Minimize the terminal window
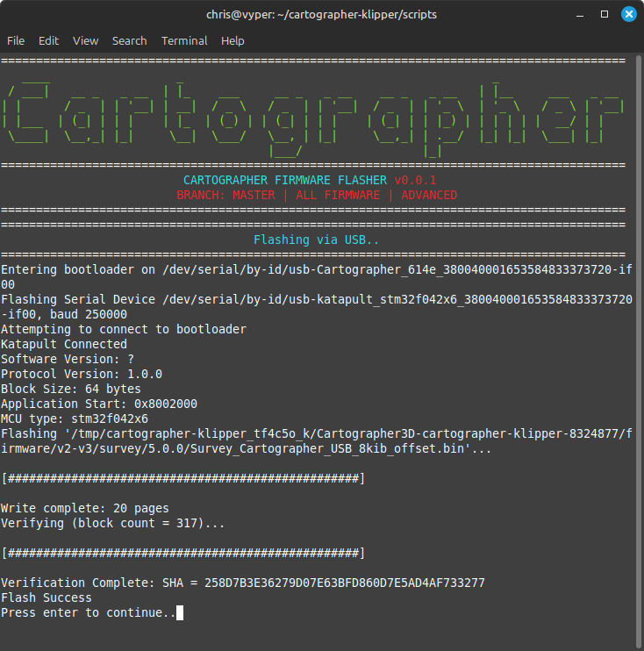Screen dimensions: 644x651 pyautogui.click(x=580, y=15)
